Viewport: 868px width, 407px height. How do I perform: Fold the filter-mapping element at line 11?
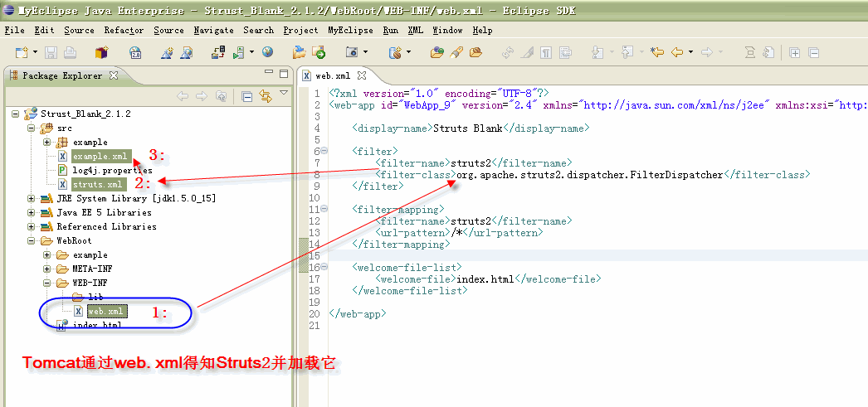(x=324, y=209)
